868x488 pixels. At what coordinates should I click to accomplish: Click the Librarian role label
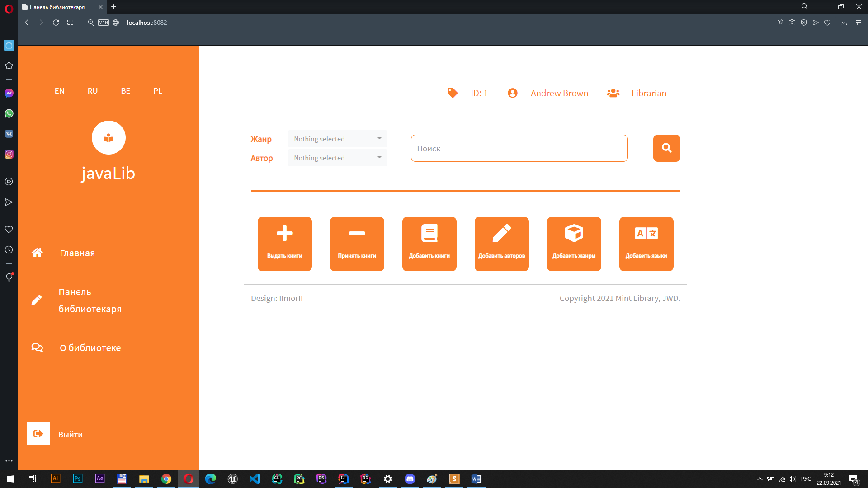click(x=649, y=93)
